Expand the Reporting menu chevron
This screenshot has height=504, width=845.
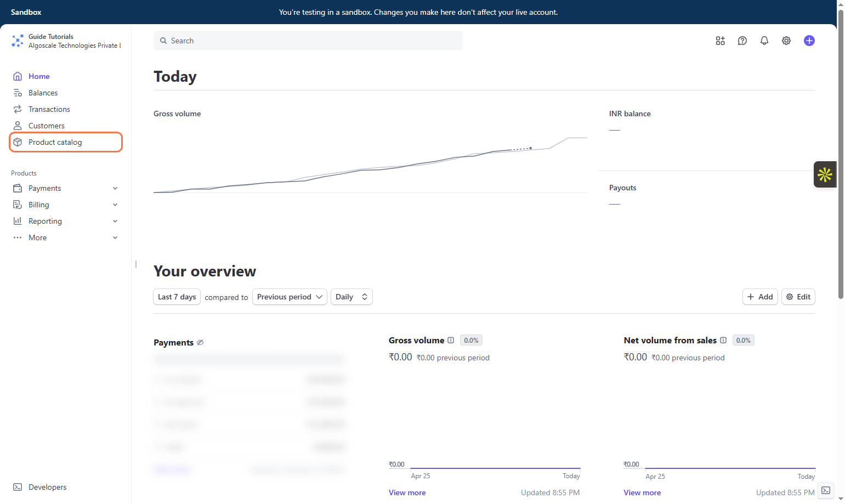[x=115, y=221]
